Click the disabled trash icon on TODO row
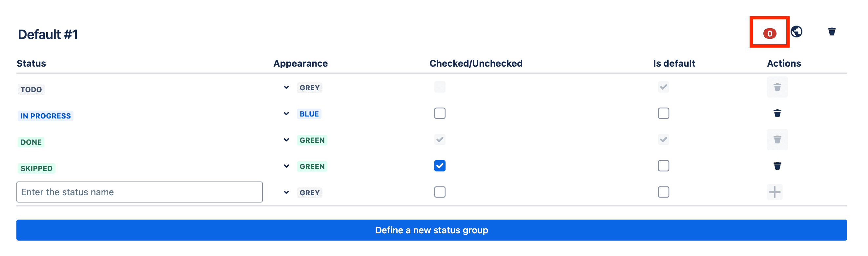 click(x=777, y=87)
